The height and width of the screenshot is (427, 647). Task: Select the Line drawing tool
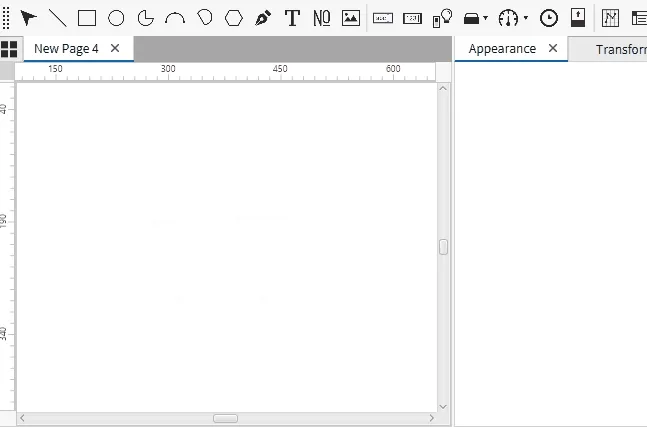[x=58, y=18]
